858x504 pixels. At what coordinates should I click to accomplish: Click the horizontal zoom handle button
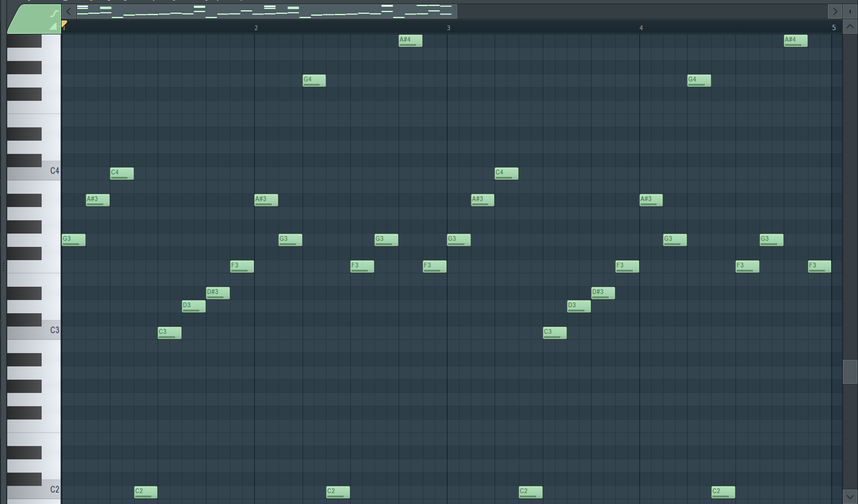pyautogui.click(x=850, y=11)
